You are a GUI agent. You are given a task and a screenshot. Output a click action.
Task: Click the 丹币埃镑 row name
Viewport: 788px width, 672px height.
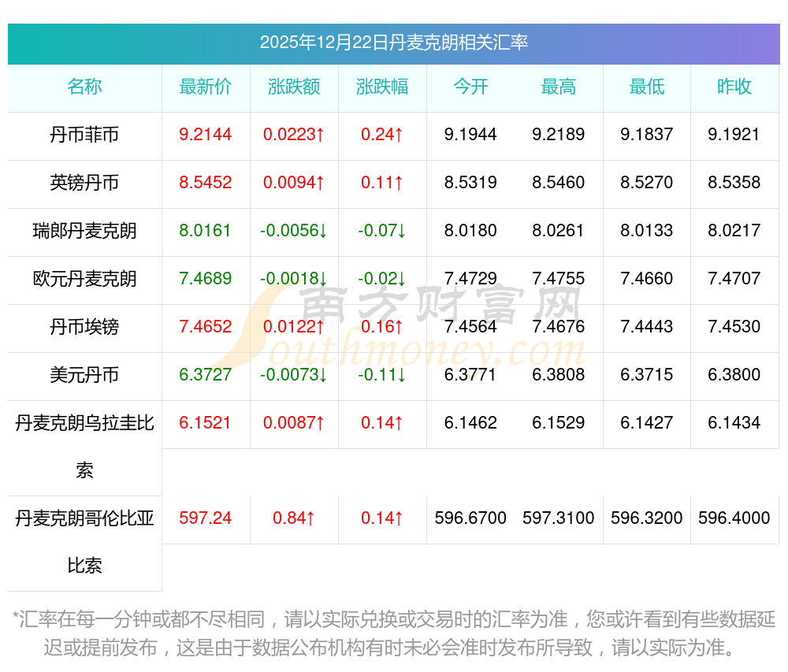84,327
